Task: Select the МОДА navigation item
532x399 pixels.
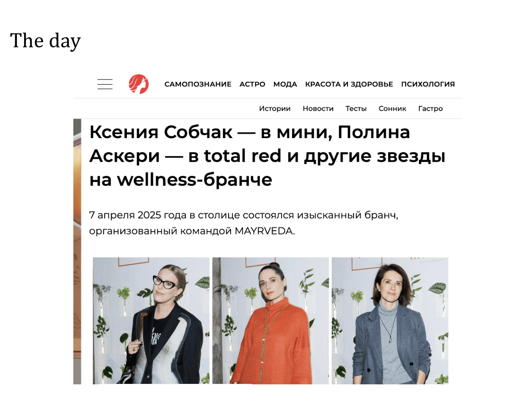Action: point(285,84)
